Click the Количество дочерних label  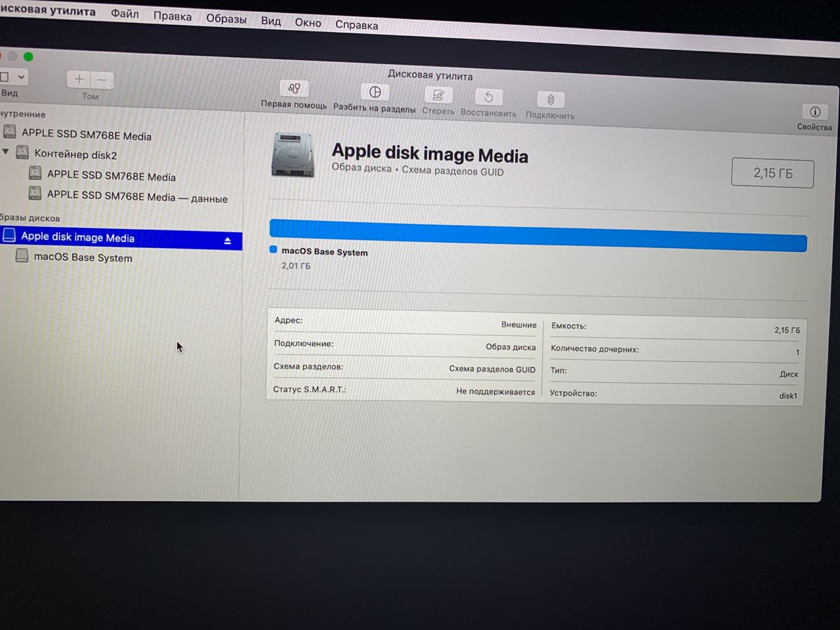pyautogui.click(x=595, y=349)
